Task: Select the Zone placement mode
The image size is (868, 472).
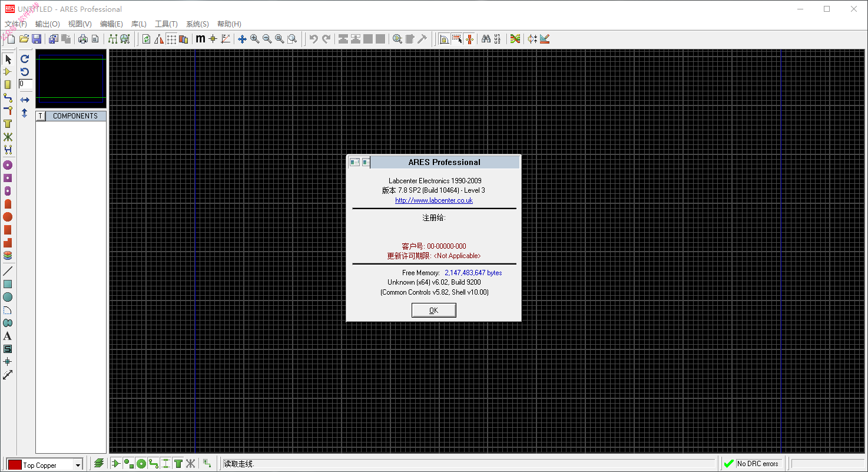Action: pyautogui.click(x=8, y=124)
